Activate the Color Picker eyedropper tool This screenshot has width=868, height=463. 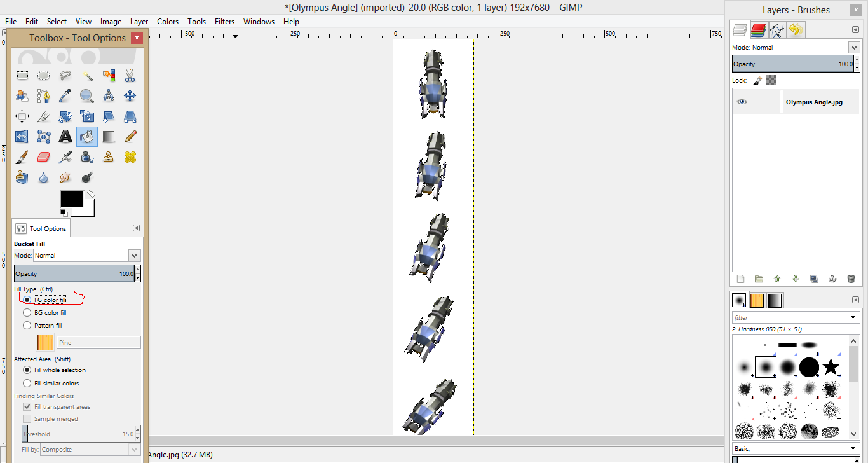(65, 96)
